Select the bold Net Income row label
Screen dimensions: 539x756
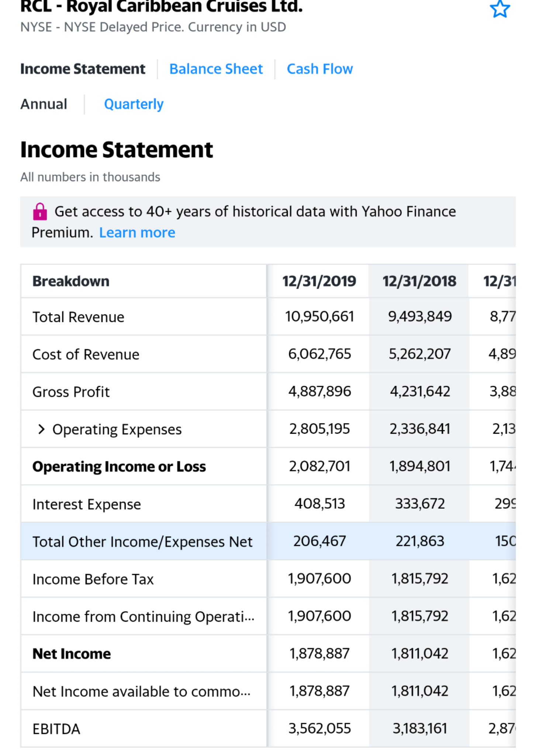click(x=72, y=654)
